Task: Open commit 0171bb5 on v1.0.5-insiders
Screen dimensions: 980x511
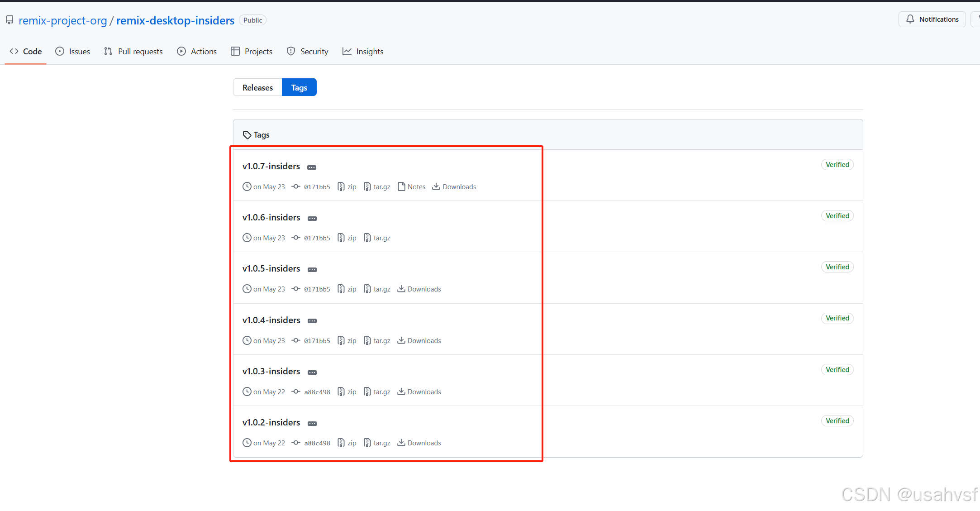Action: (x=317, y=289)
